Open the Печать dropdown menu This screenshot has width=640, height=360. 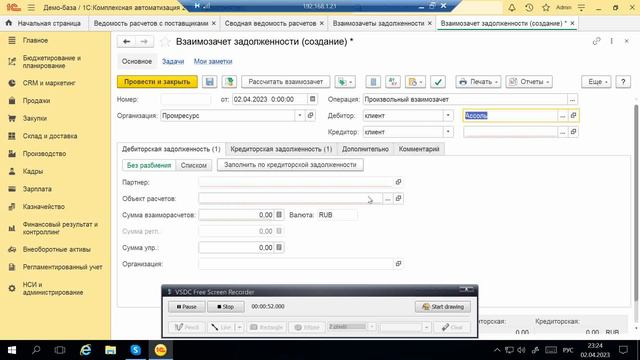click(479, 82)
